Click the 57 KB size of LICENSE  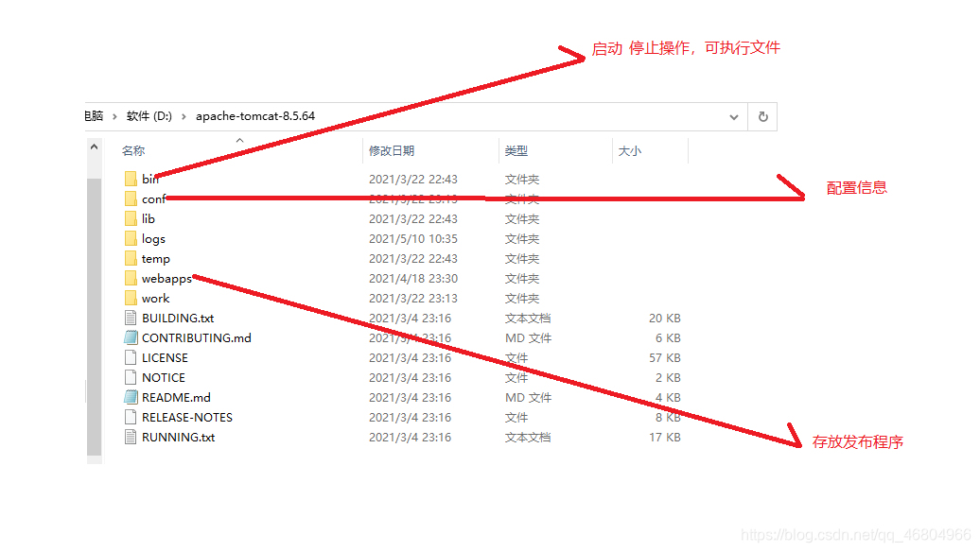pos(664,358)
